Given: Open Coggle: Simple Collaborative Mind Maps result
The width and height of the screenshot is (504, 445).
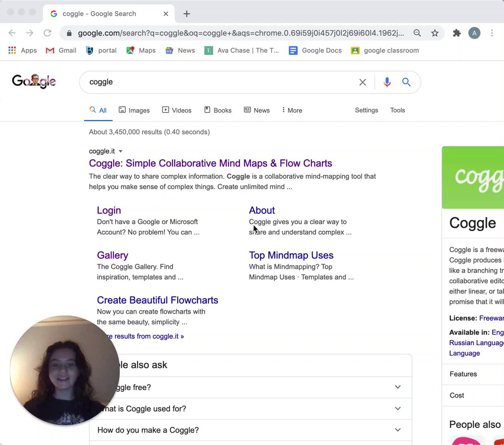Looking at the screenshot, I should point(210,163).
